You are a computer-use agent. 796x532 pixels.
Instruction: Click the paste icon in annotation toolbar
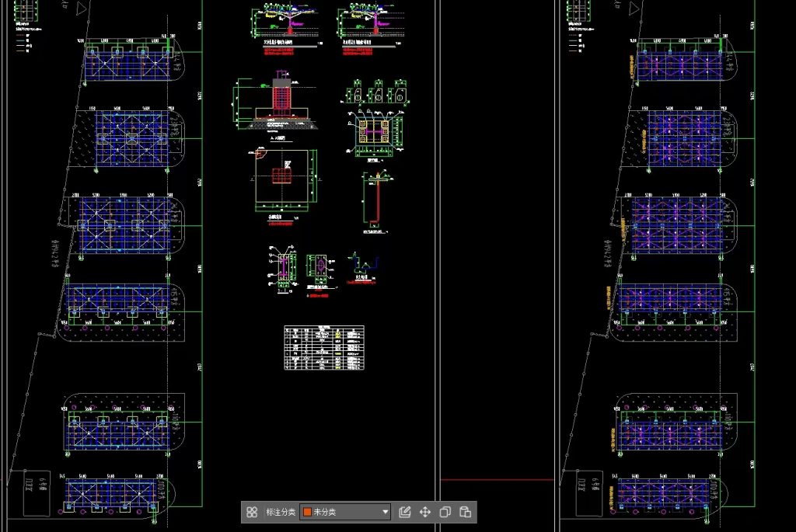click(x=465, y=512)
